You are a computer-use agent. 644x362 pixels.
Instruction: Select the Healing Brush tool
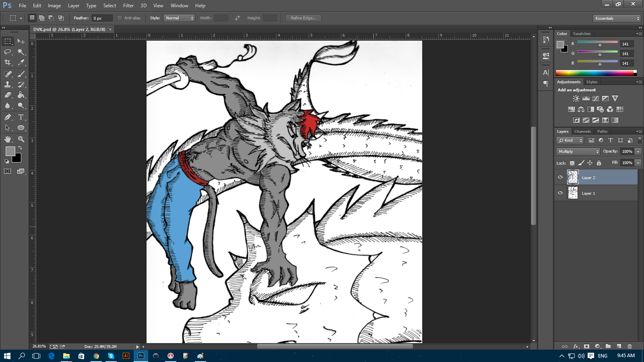point(8,74)
